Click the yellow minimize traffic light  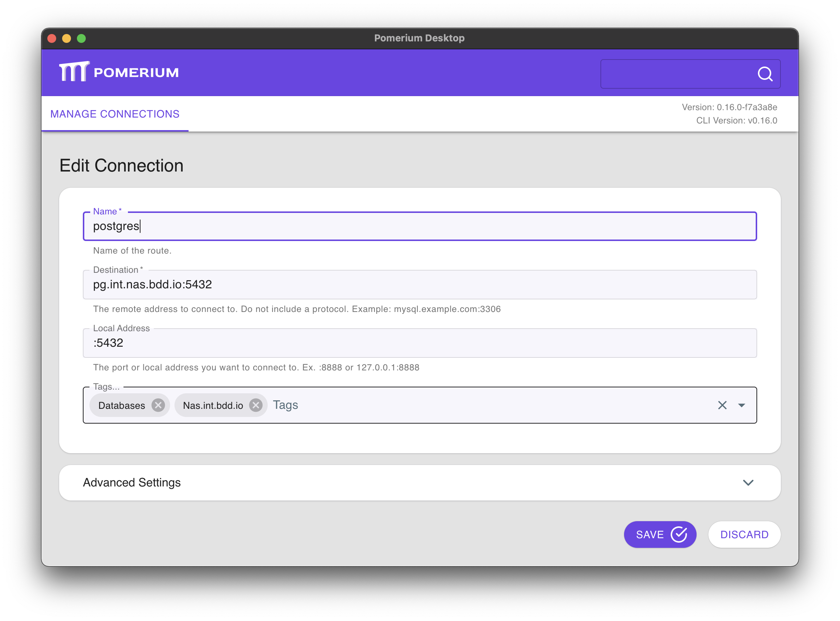(x=67, y=38)
